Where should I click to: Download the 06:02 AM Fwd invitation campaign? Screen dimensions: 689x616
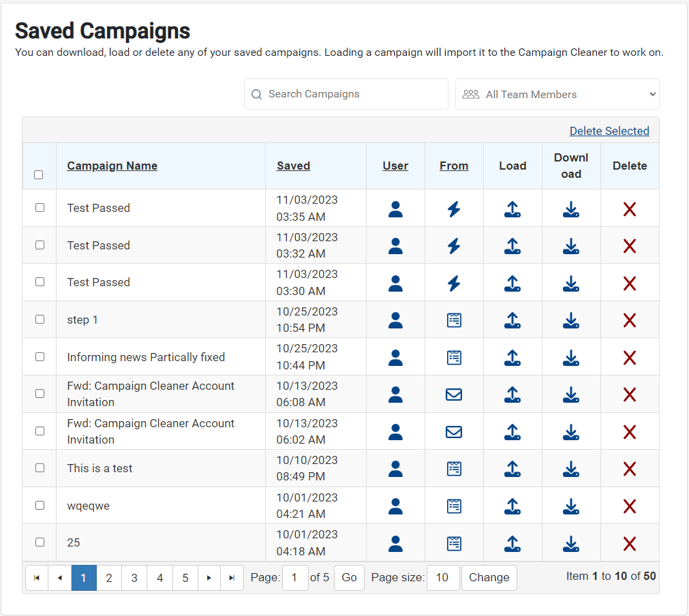coord(571,432)
